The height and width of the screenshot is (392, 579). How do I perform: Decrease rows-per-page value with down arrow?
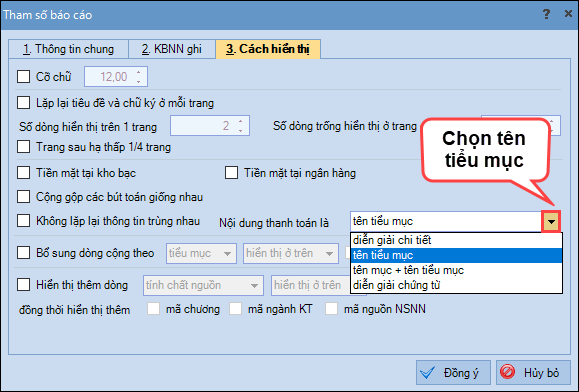[240, 130]
